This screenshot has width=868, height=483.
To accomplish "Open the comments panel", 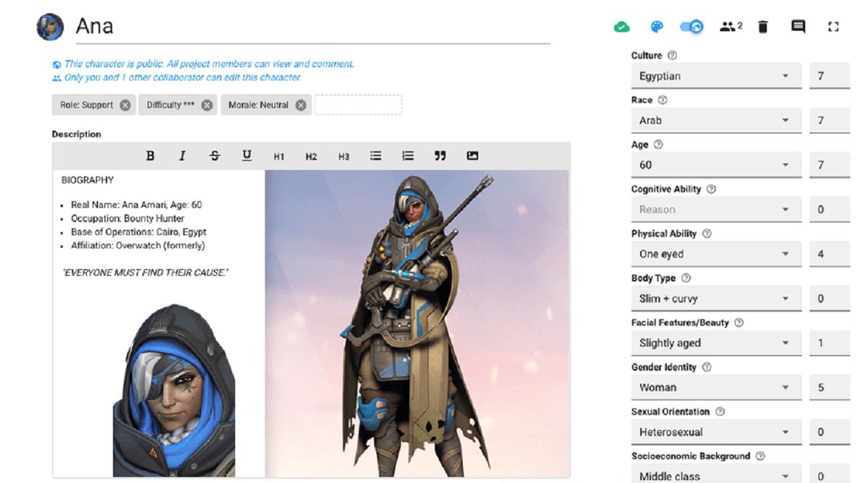I will [x=797, y=26].
